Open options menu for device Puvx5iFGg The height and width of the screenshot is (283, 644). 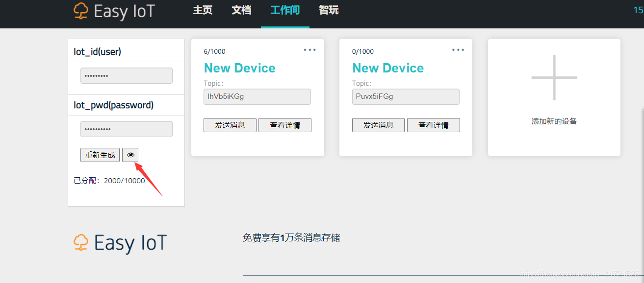pos(458,49)
